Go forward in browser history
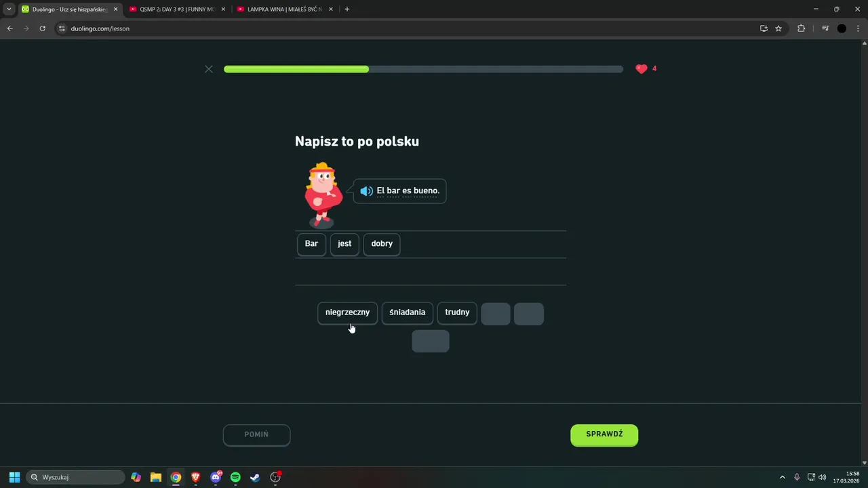Screen dimensions: 868x488 (x=26, y=28)
